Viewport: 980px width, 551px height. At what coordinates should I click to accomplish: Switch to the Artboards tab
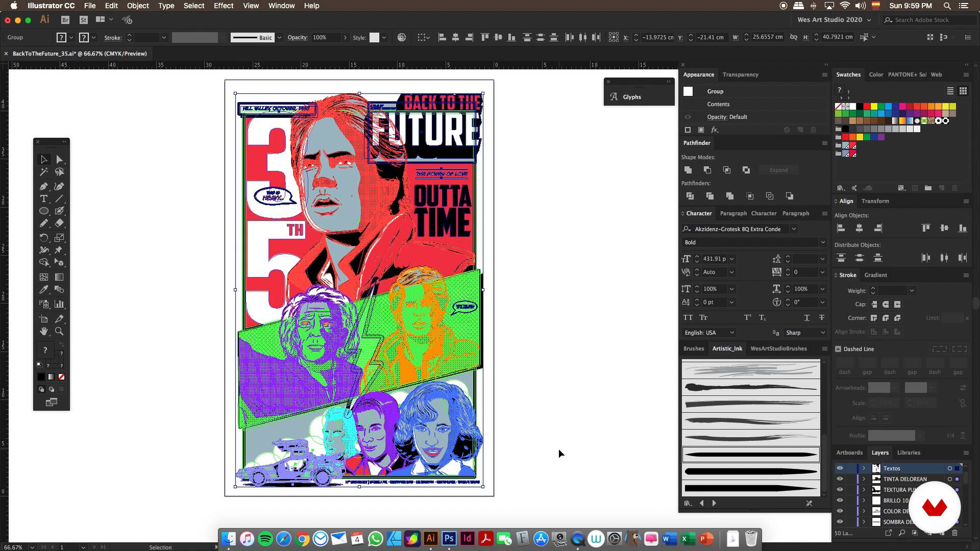[849, 453]
